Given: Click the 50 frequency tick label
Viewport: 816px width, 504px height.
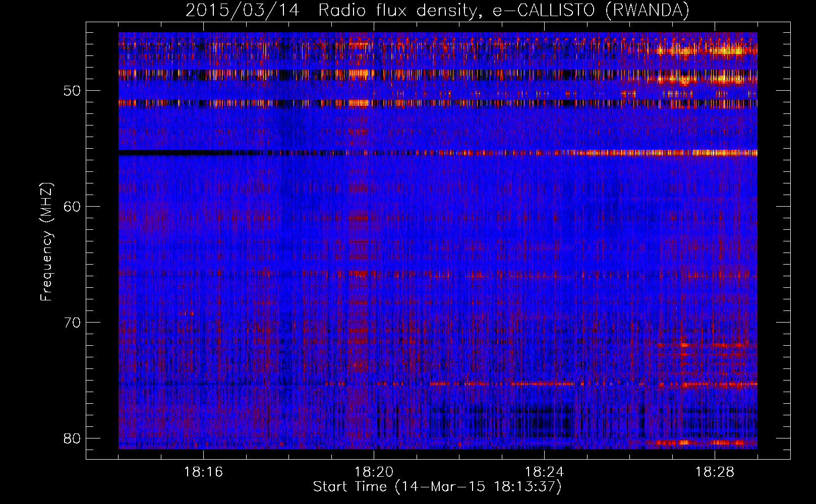Looking at the screenshot, I should click(72, 91).
